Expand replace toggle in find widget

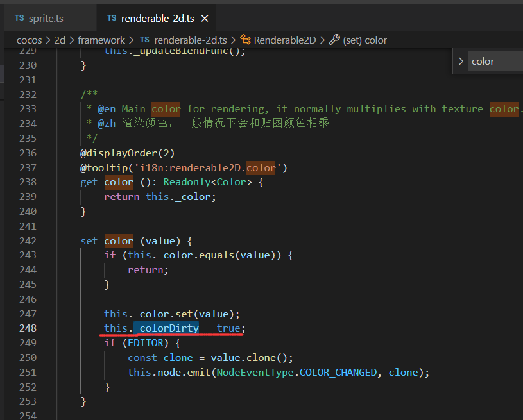coord(461,62)
